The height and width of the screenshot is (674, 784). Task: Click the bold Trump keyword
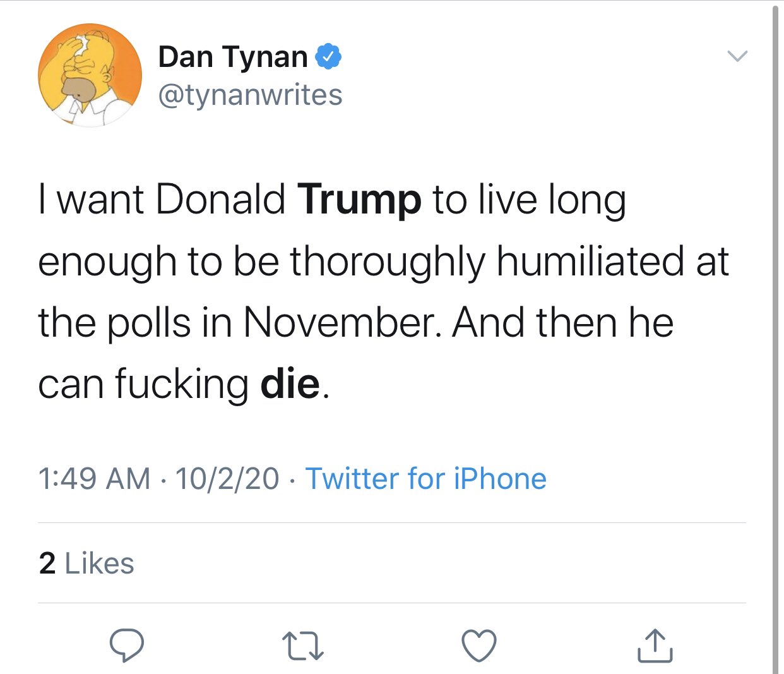click(359, 200)
